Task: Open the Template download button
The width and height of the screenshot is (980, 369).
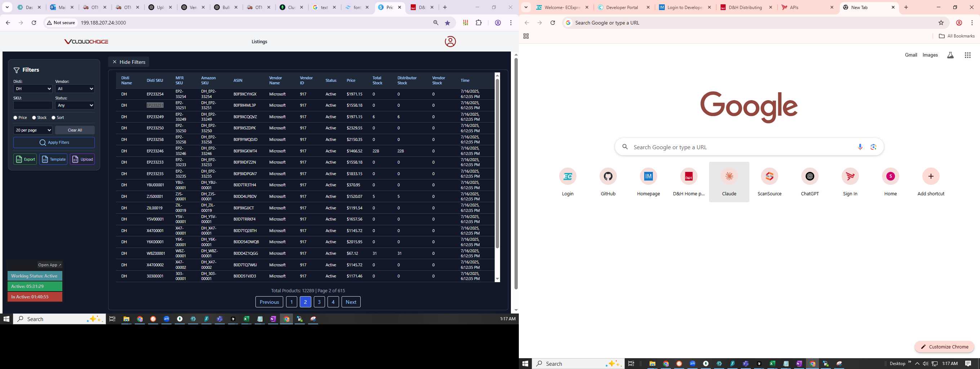Action: click(x=53, y=159)
